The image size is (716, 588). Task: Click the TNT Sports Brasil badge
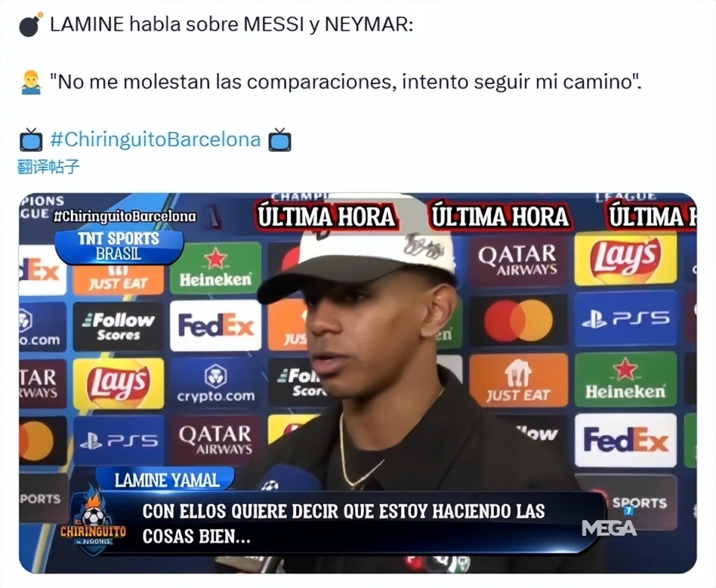coord(119,247)
